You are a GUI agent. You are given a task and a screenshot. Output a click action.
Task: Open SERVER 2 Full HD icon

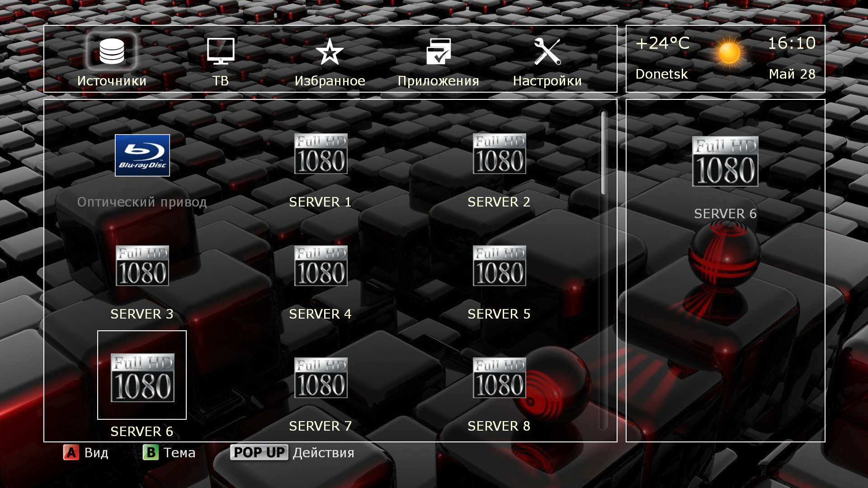click(x=500, y=154)
